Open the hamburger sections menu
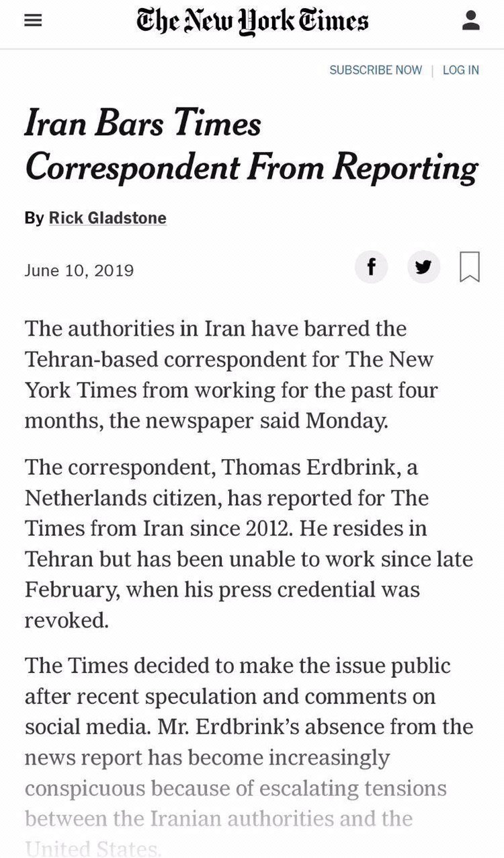 [33, 21]
